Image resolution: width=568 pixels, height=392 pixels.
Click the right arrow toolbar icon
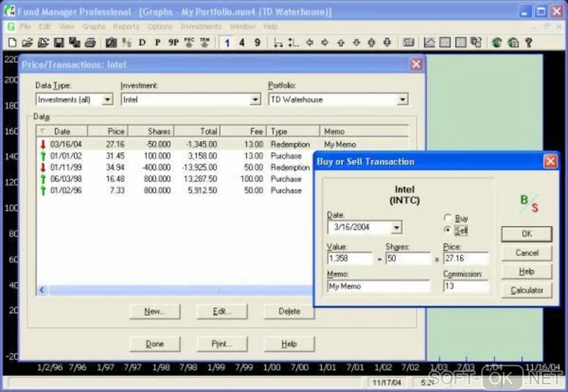click(325, 43)
